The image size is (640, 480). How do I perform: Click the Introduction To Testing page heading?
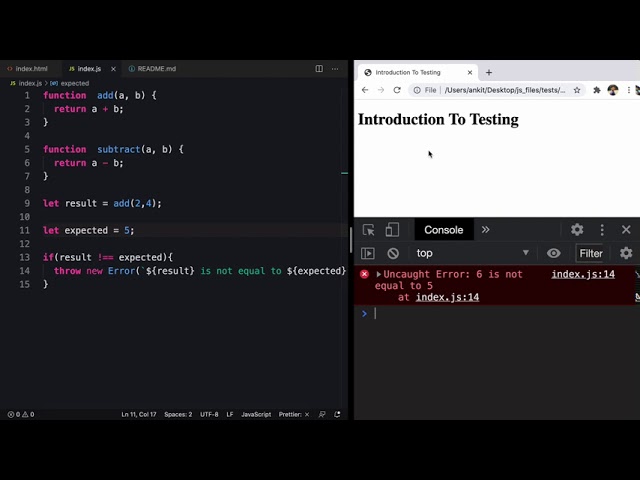tap(438, 119)
